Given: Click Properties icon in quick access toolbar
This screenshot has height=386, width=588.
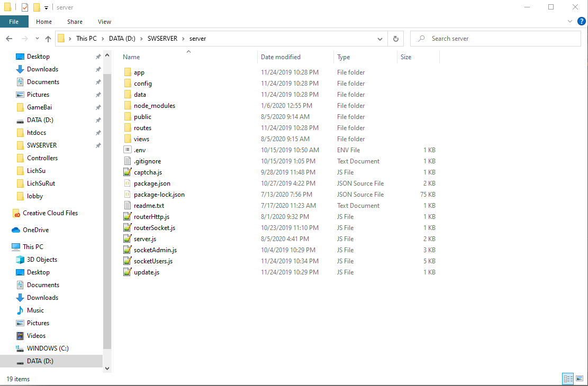Looking at the screenshot, I should (25, 7).
